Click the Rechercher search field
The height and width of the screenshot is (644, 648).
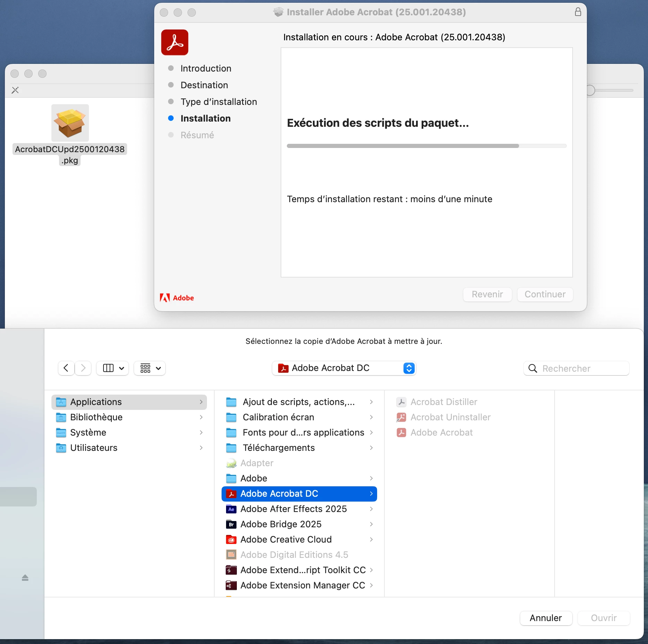point(576,368)
